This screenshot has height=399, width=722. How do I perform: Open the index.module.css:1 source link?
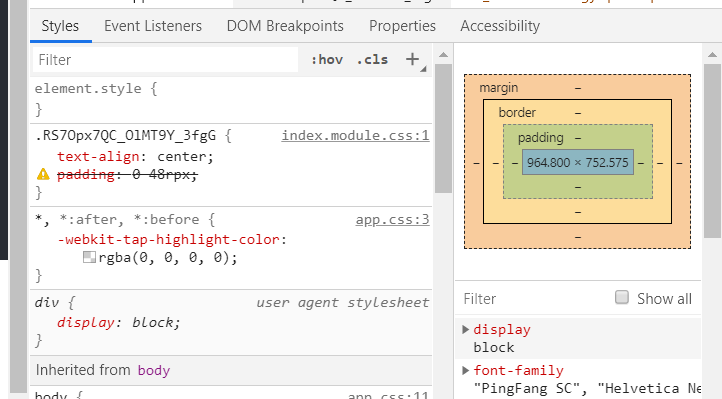355,135
